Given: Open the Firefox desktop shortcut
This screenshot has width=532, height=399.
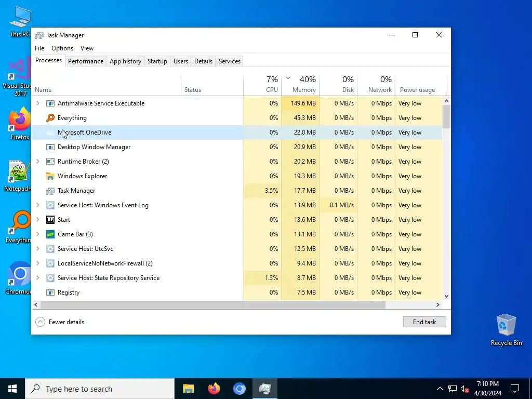Looking at the screenshot, I should coord(19,124).
